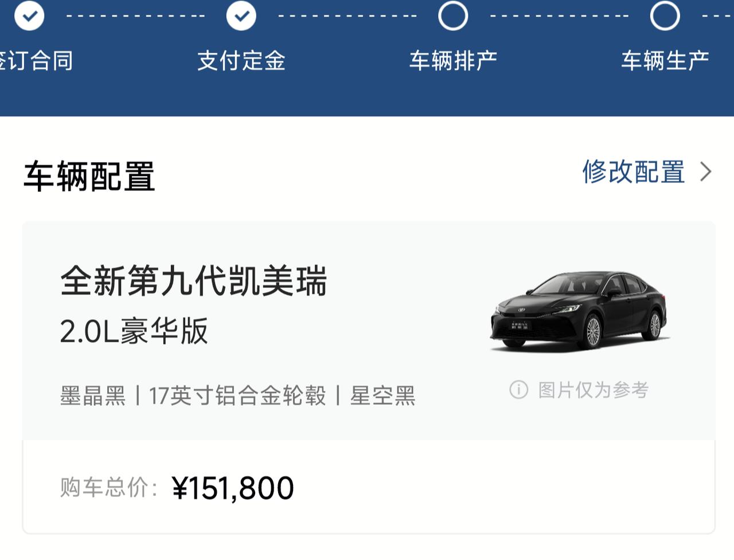
Task: Click the empty step circle above 车辆生产
Action: (x=665, y=16)
